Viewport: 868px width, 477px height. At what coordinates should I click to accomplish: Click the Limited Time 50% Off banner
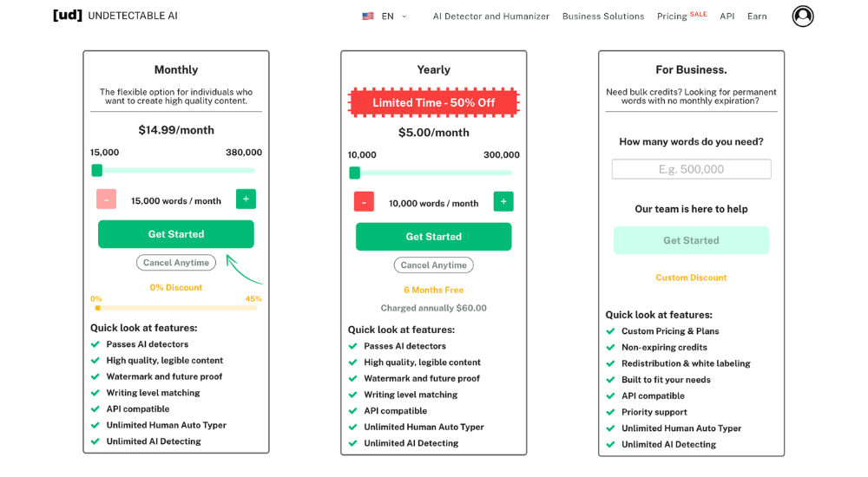point(434,102)
